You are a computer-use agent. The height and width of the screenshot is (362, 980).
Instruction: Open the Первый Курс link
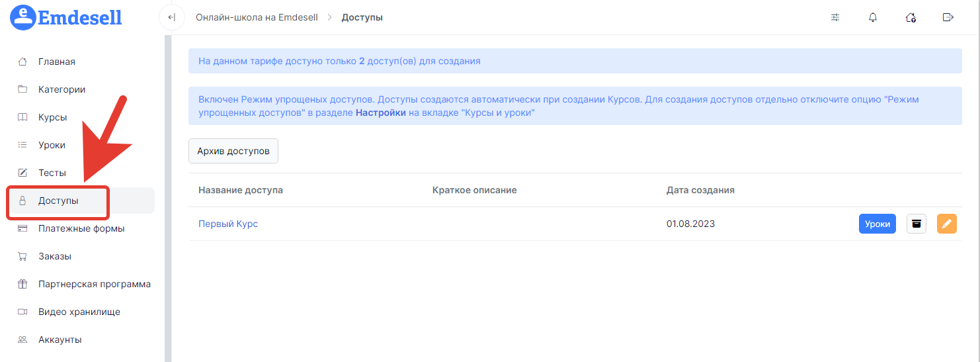pyautogui.click(x=228, y=224)
